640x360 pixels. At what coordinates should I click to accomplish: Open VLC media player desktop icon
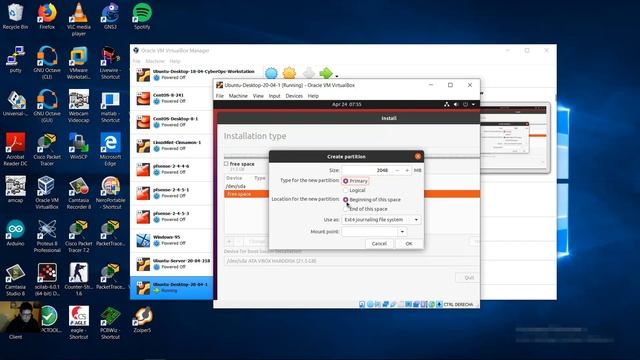coord(79,20)
